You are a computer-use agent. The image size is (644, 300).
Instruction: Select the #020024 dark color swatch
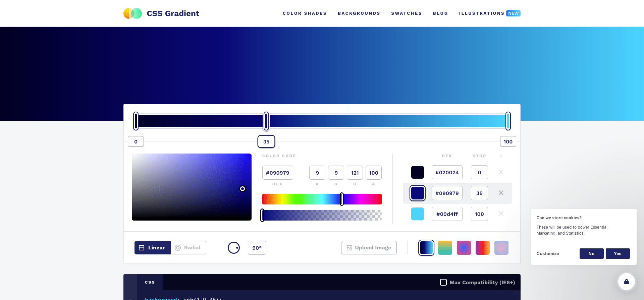(418, 172)
